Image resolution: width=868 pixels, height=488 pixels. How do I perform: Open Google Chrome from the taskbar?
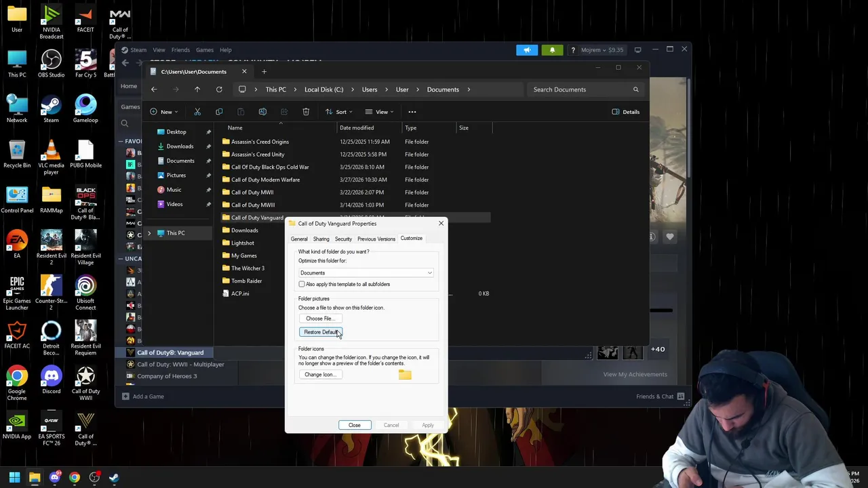coord(75,477)
